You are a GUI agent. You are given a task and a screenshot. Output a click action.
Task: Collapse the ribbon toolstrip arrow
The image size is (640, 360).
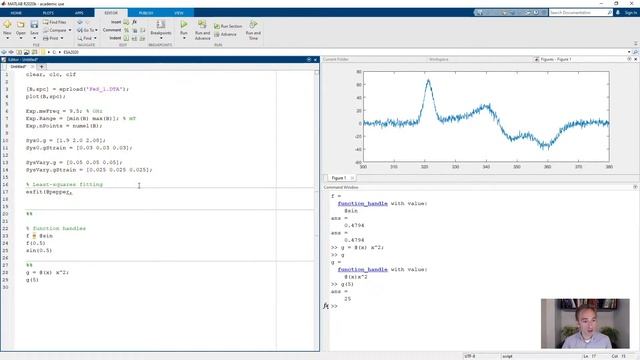636,44
